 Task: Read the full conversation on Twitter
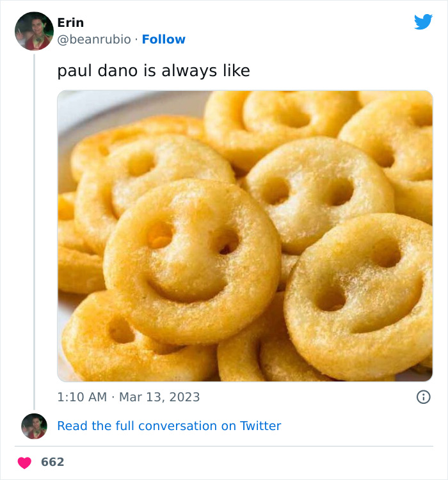[x=169, y=426]
